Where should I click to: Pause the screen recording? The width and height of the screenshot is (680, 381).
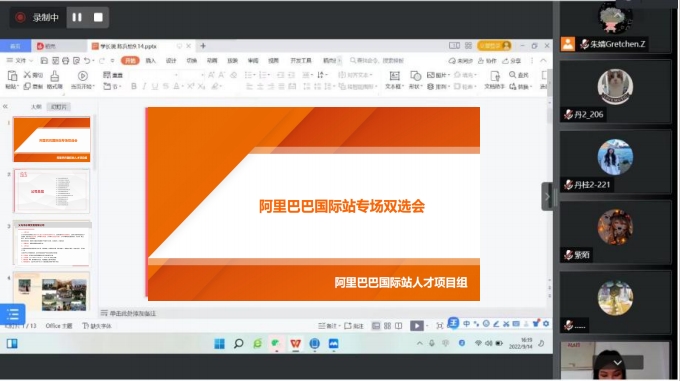click(x=77, y=17)
